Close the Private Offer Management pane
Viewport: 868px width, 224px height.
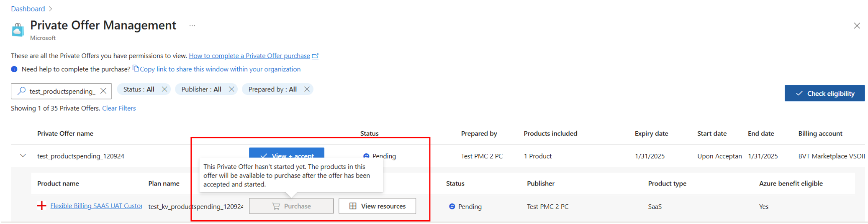tap(857, 26)
